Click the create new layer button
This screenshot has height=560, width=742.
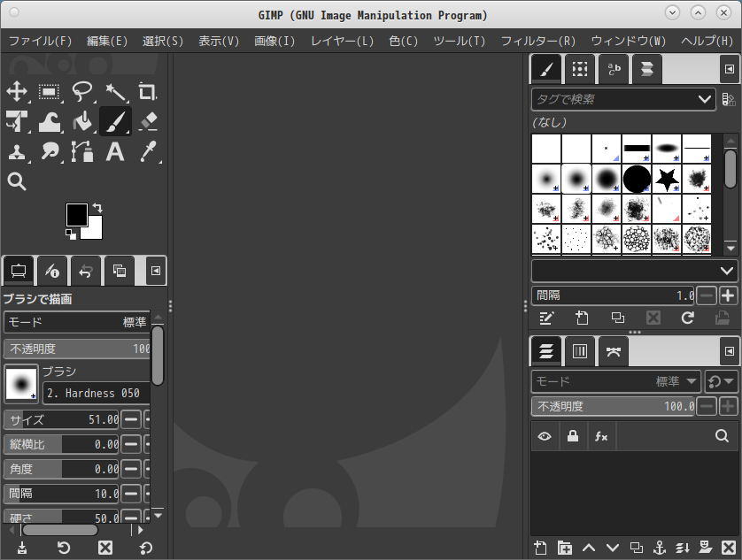click(x=540, y=548)
